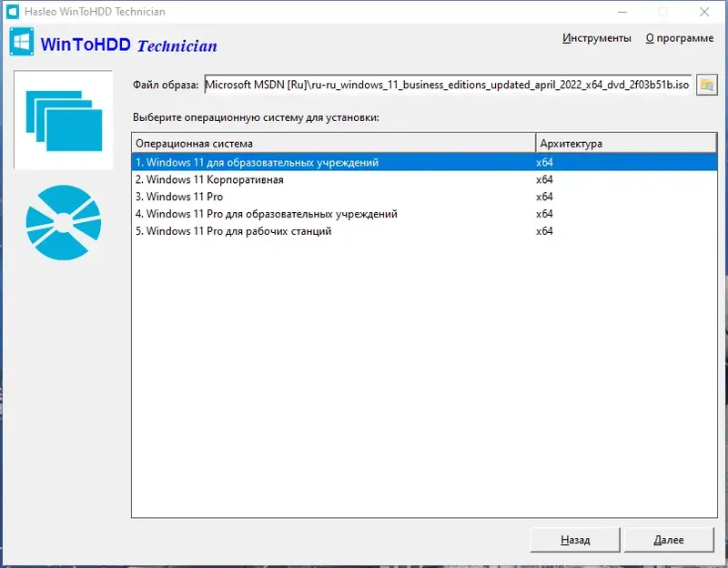Viewport: 728px width, 568px height.
Task: Select Windows 11 Pro для образовательных учреждений
Action: click(x=424, y=214)
